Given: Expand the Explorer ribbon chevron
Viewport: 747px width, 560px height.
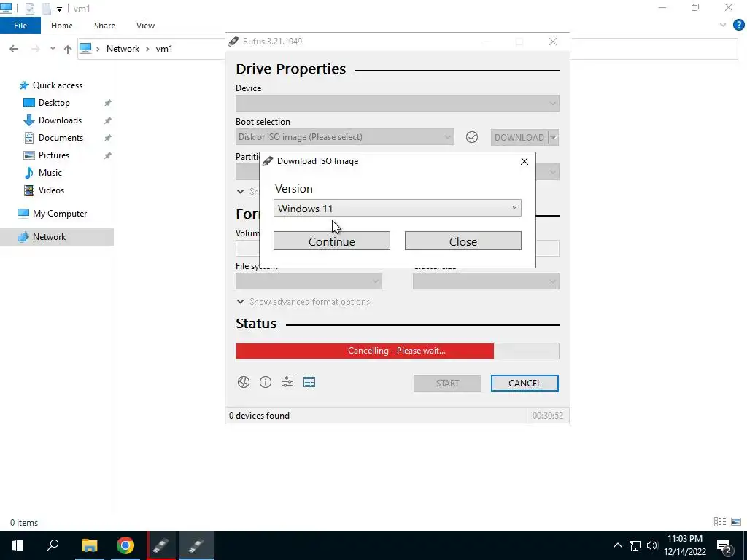Looking at the screenshot, I should point(723,26).
